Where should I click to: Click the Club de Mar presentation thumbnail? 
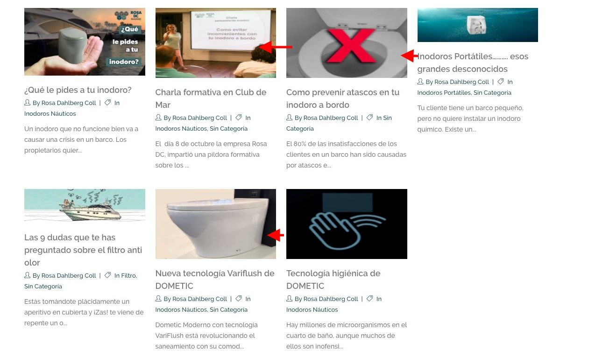(x=215, y=43)
